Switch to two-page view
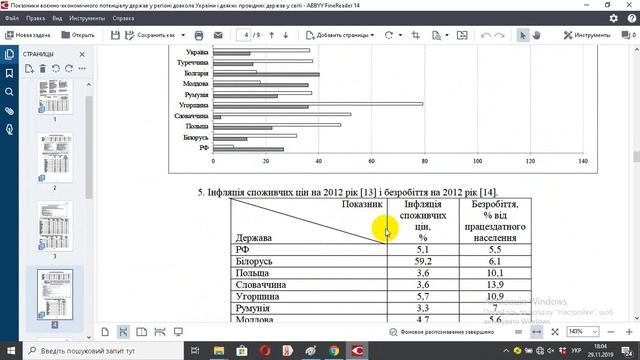Image resolution: width=640 pixels, height=360 pixels. click(x=141, y=332)
